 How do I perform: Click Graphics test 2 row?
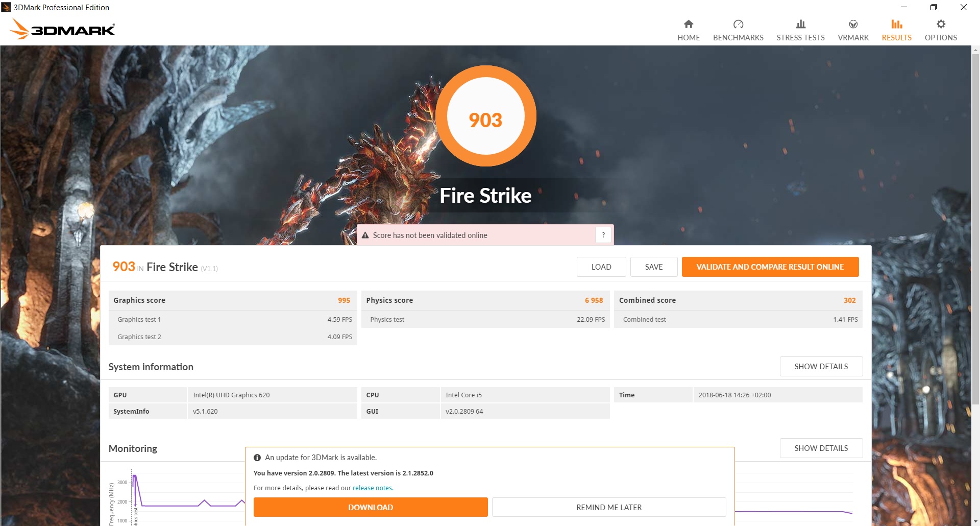(233, 337)
